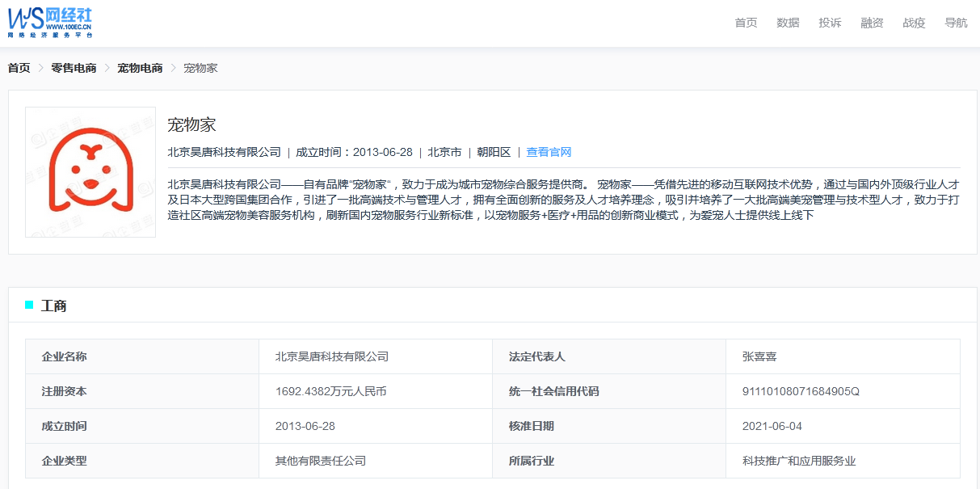
Task: Open the 导航 menu item
Action: (956, 23)
